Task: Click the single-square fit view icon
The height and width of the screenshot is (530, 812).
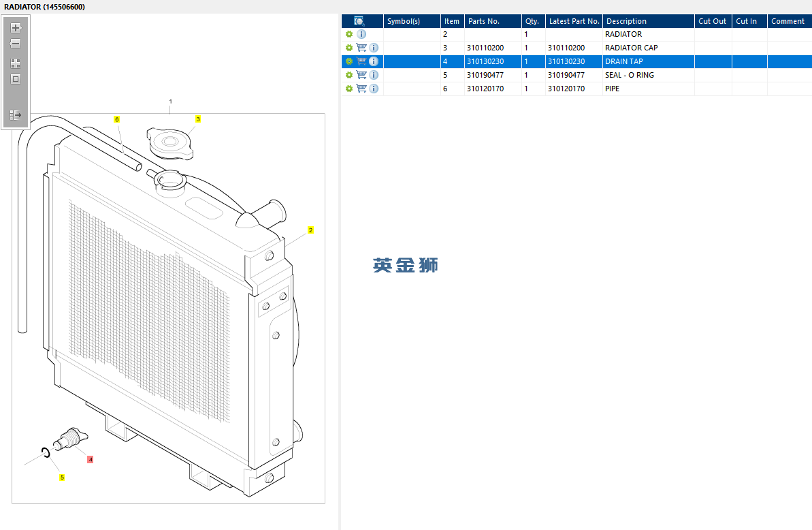Action: (x=16, y=79)
